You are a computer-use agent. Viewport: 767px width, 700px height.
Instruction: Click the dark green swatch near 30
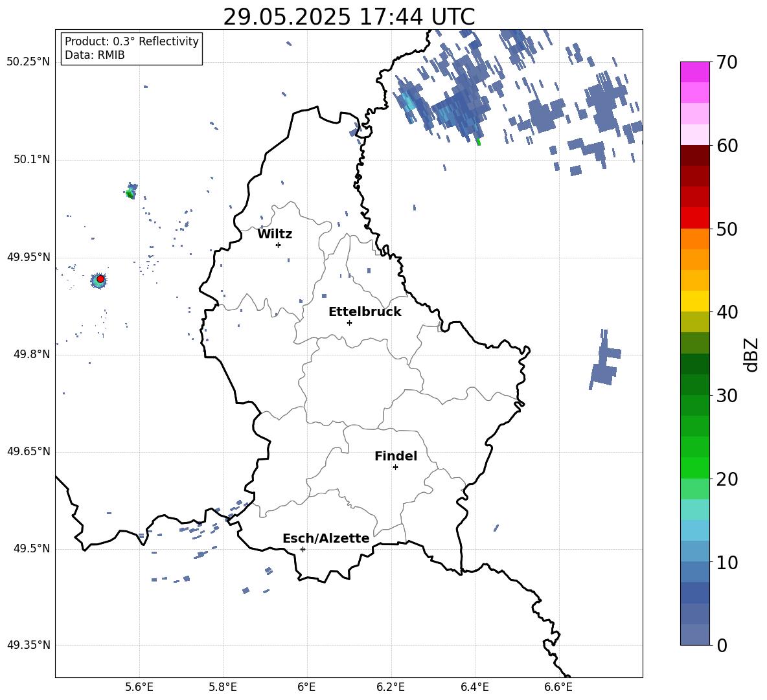694,385
